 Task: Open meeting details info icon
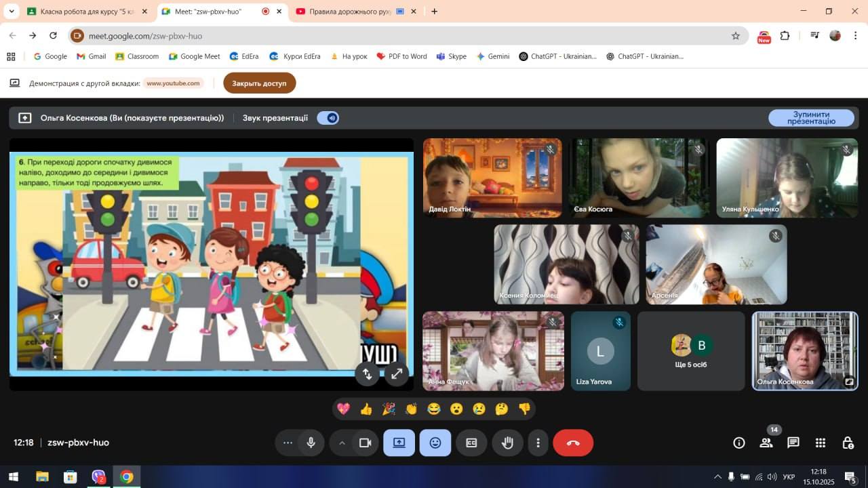click(739, 443)
